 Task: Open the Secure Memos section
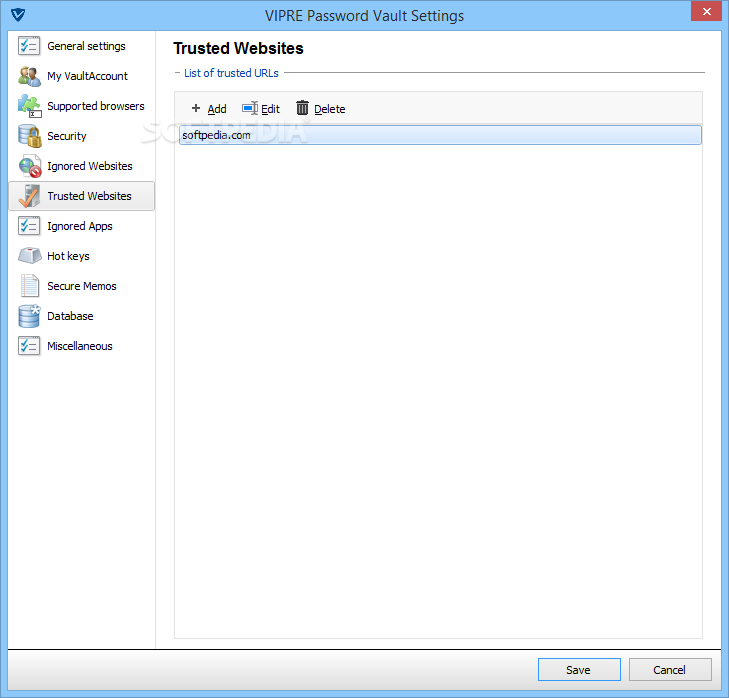click(81, 286)
